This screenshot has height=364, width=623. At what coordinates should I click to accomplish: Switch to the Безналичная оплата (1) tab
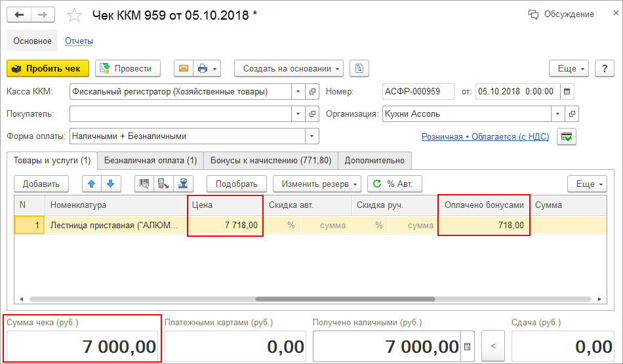(151, 161)
